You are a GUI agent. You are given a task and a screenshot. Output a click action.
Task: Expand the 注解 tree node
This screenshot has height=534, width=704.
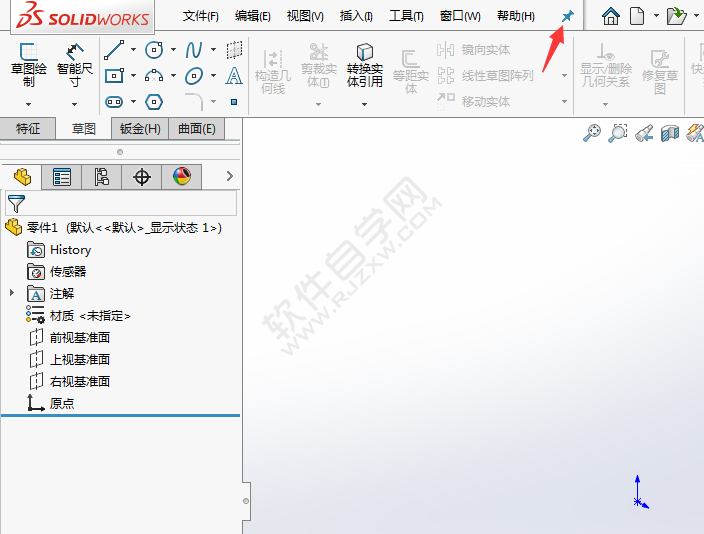point(12,293)
